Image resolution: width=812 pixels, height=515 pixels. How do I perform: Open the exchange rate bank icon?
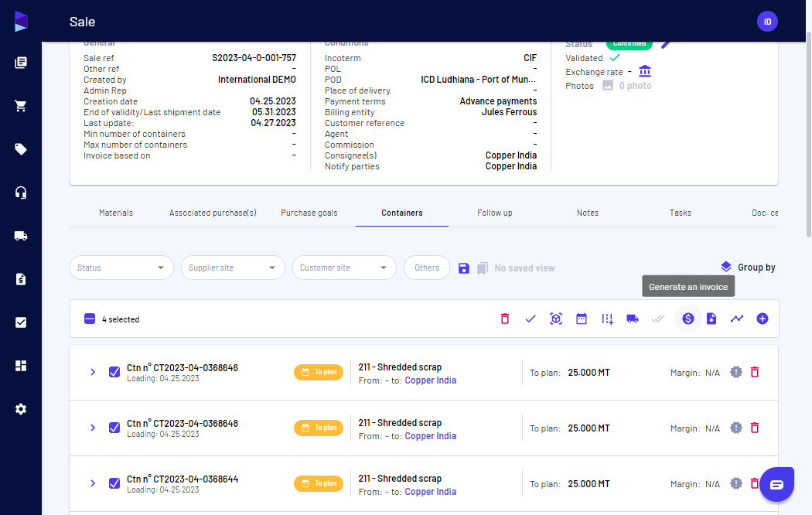[x=645, y=71]
